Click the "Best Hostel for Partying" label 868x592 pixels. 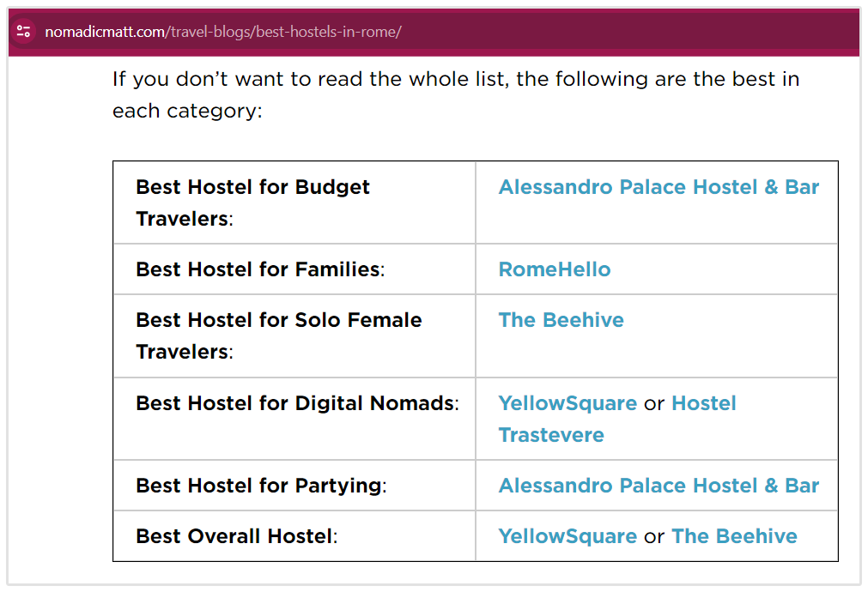point(260,486)
